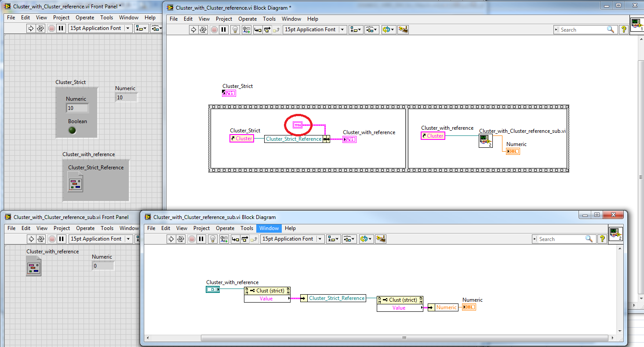Open Distribute Objects dropdown in main Block Diagram

371,29
